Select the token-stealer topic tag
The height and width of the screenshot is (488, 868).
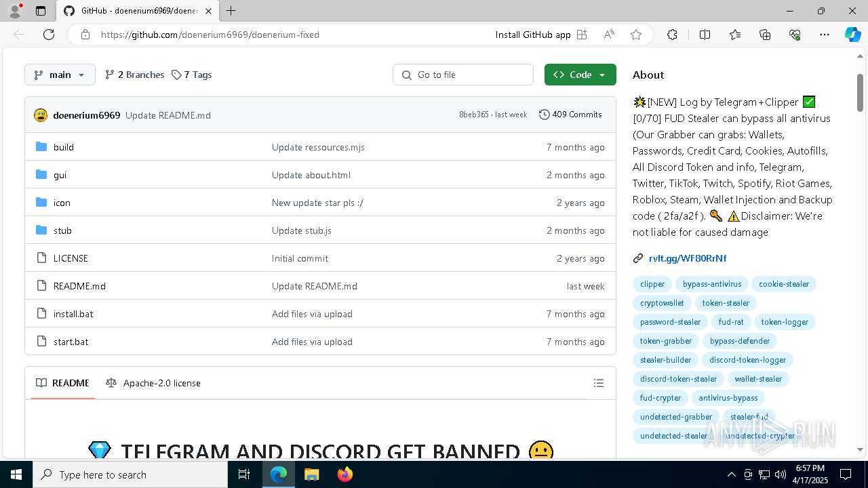coord(726,303)
